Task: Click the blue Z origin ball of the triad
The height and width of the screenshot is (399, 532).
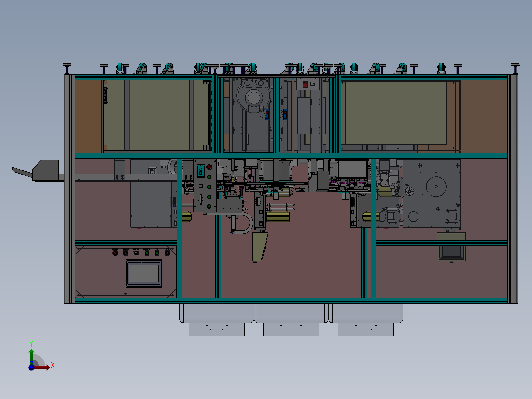Action: pyautogui.click(x=31, y=367)
